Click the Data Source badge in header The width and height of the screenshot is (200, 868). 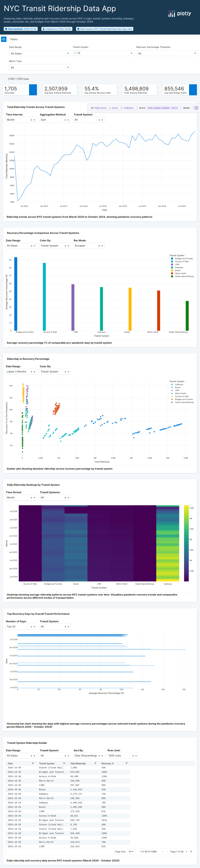pos(104,29)
